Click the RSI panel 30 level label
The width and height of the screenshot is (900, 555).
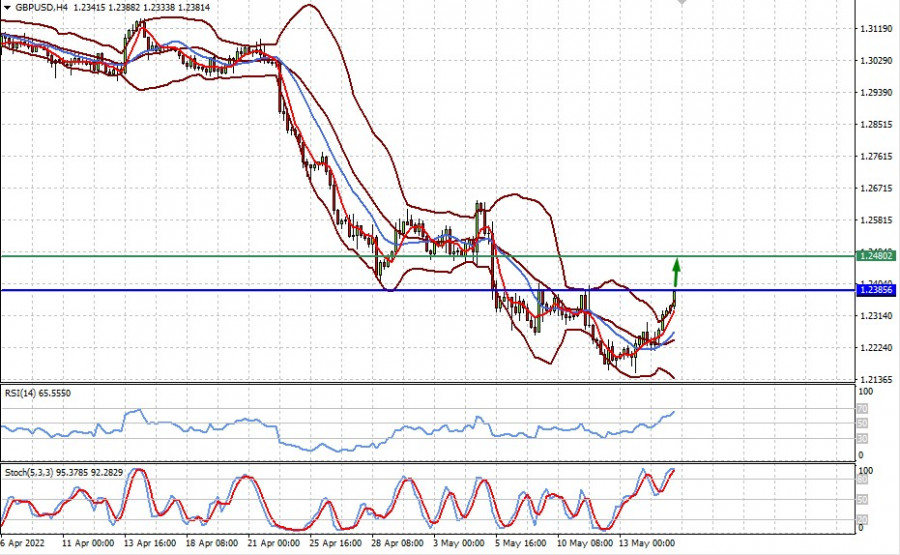[862, 438]
